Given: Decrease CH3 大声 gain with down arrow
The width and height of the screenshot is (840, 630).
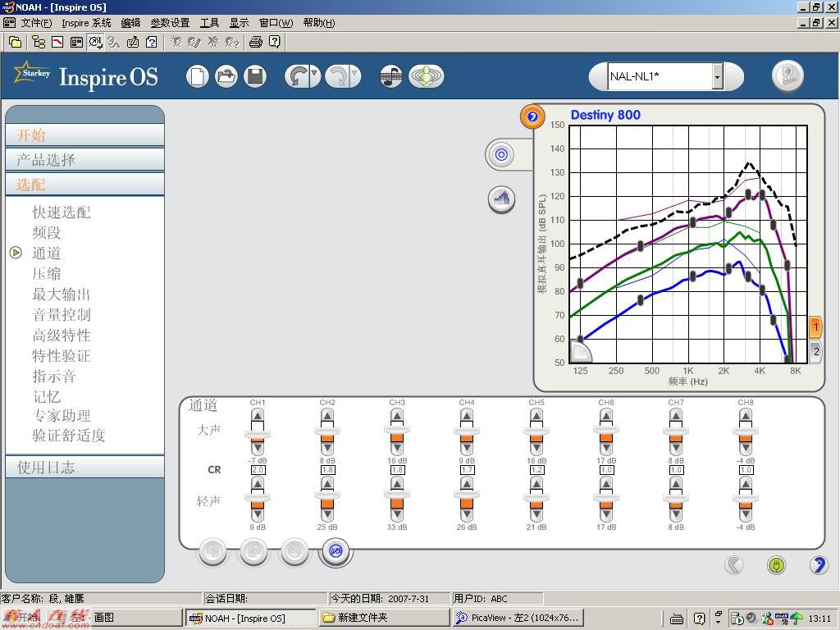Looking at the screenshot, I should pos(397,449).
